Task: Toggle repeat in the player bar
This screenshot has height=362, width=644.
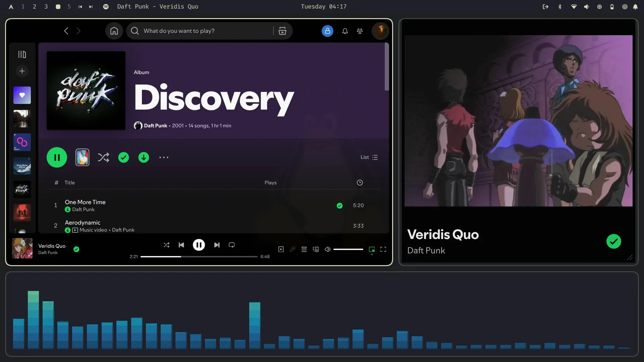Action: (231, 245)
